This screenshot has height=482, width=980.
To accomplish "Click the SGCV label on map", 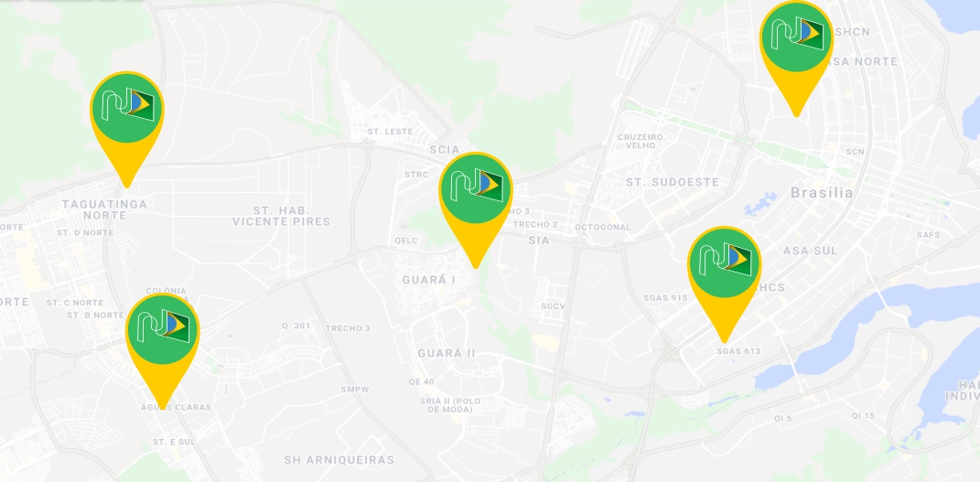I will [553, 305].
